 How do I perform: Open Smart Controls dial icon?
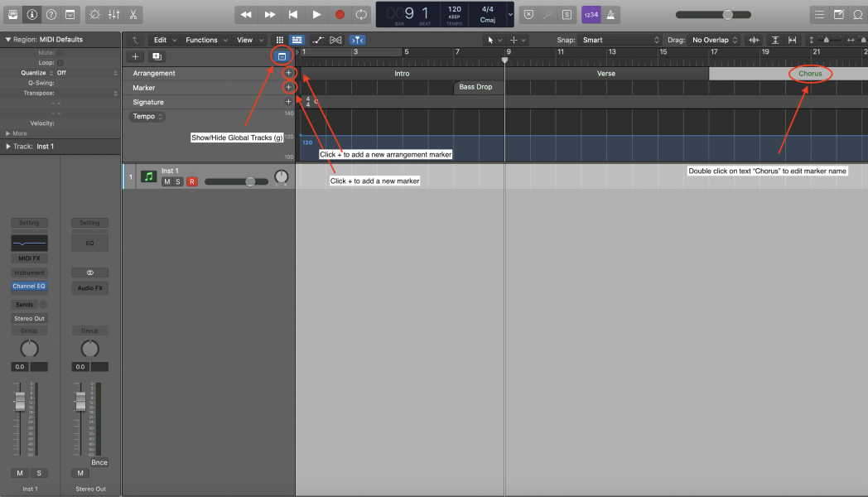[94, 14]
